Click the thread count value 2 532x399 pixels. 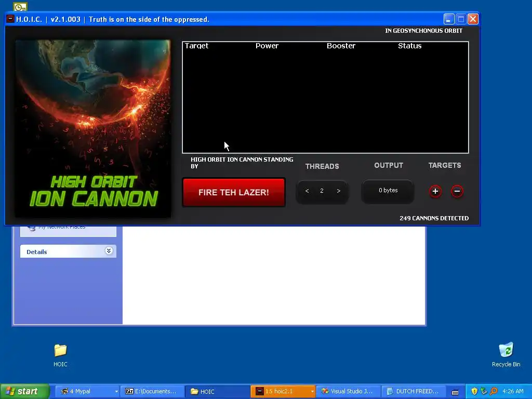tap(322, 191)
